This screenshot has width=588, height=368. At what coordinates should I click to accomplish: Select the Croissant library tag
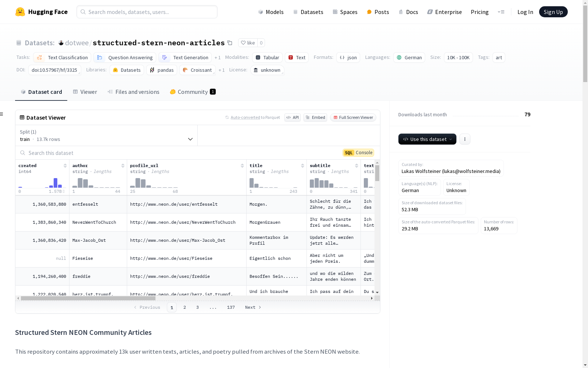tap(197, 70)
